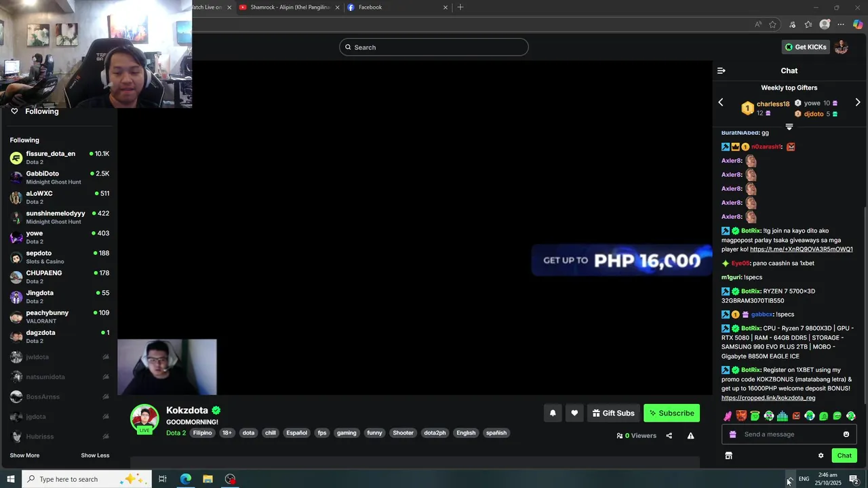Click charless18 in top gifters
The height and width of the screenshot is (488, 868).
click(772, 104)
